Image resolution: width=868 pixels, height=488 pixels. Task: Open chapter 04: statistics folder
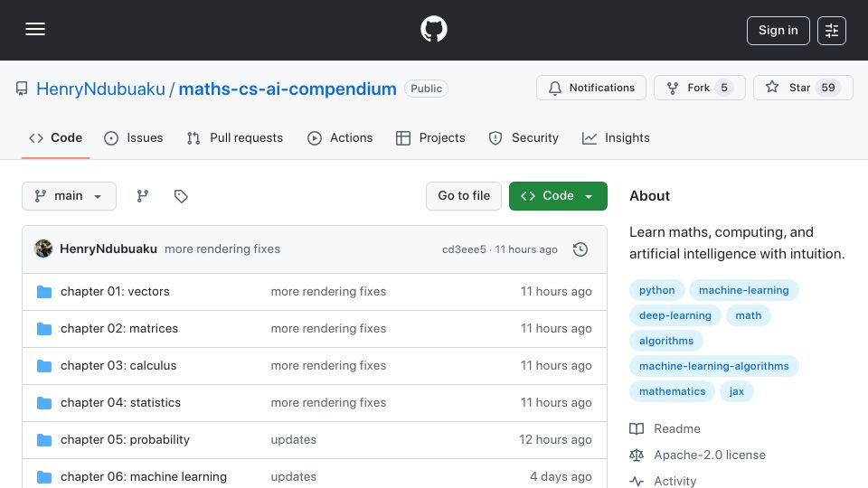click(120, 403)
